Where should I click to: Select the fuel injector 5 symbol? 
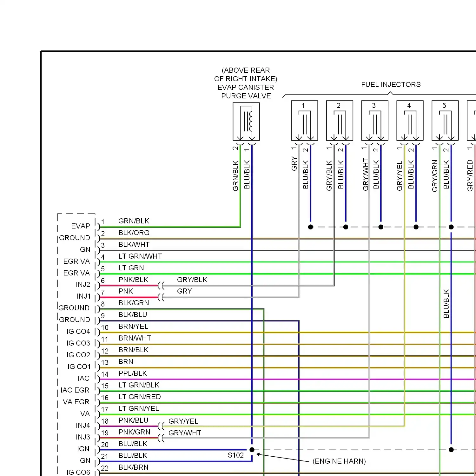pos(445,121)
